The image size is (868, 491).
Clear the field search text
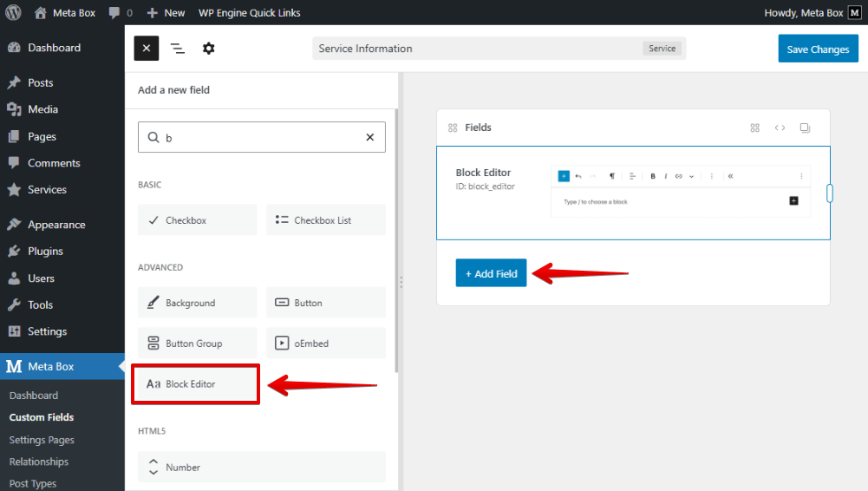point(369,137)
